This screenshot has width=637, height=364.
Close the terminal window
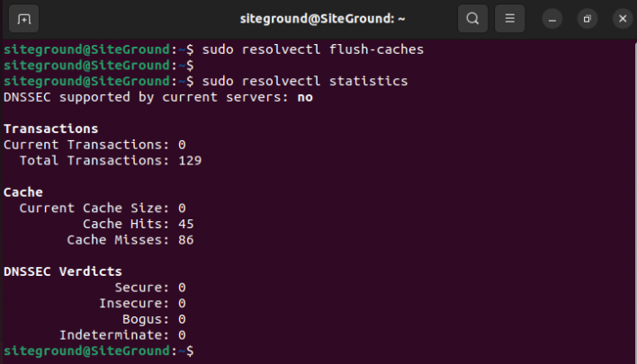pyautogui.click(x=623, y=19)
